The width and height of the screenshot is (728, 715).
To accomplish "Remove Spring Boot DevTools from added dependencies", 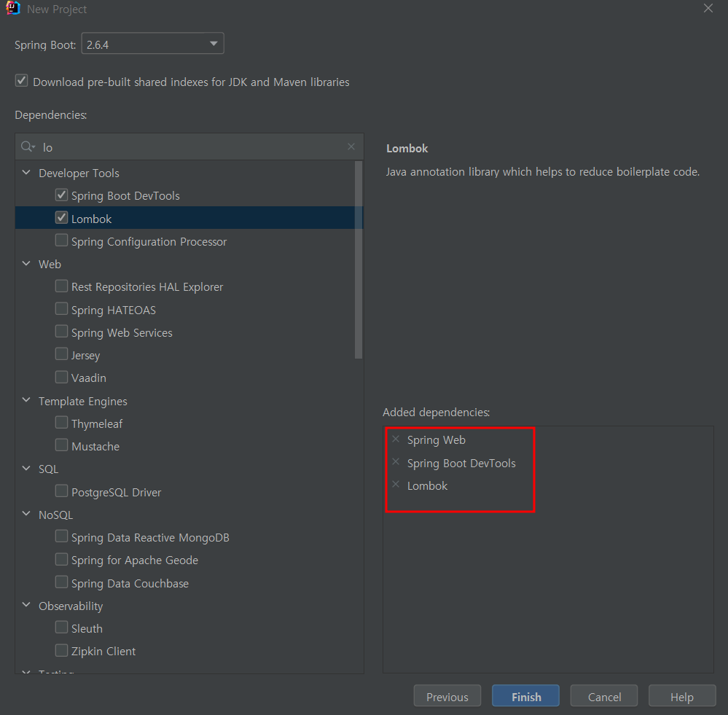I will pos(396,461).
